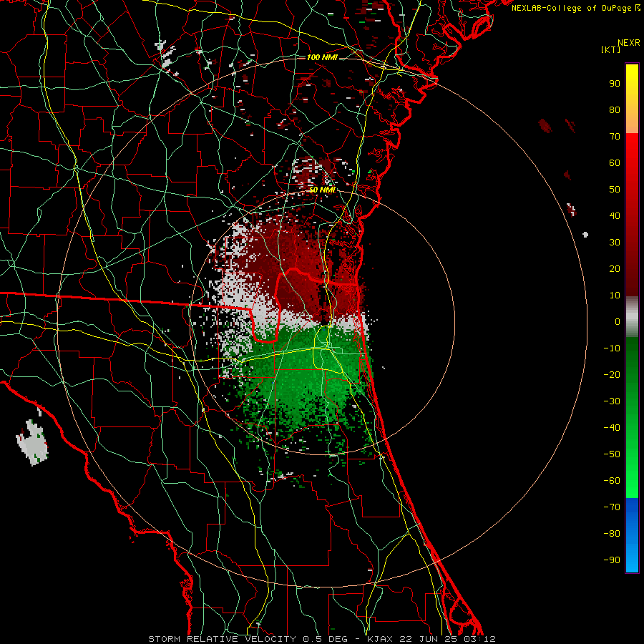Click the STORM RELATIVE VELOCITY product caption
The width and height of the screenshot is (644, 644).
[x=224, y=639]
